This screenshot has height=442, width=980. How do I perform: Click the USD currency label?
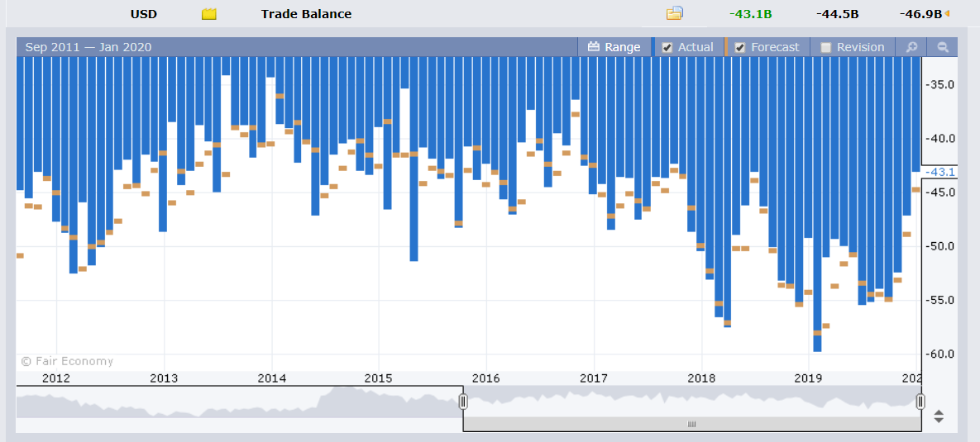tap(144, 14)
